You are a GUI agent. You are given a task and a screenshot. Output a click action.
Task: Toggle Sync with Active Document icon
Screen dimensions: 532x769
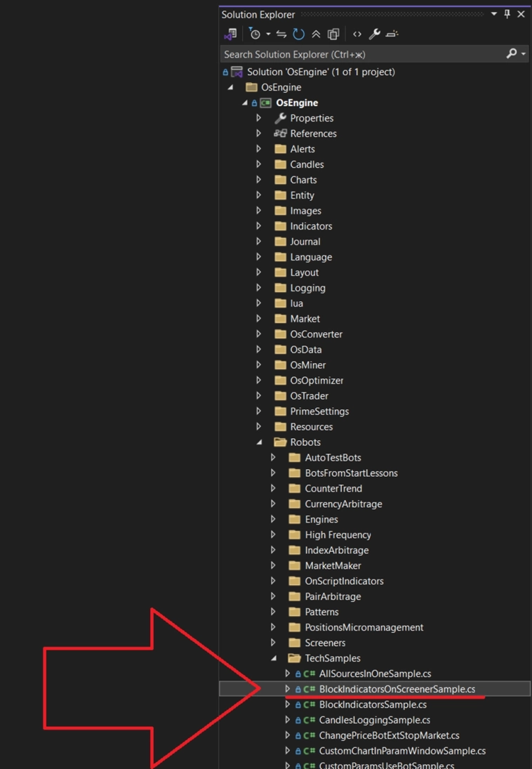pos(281,34)
